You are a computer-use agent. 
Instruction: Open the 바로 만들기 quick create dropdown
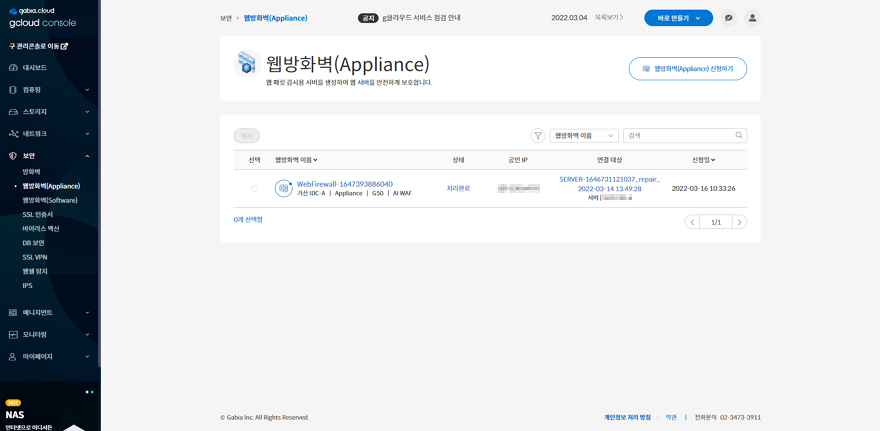(678, 18)
